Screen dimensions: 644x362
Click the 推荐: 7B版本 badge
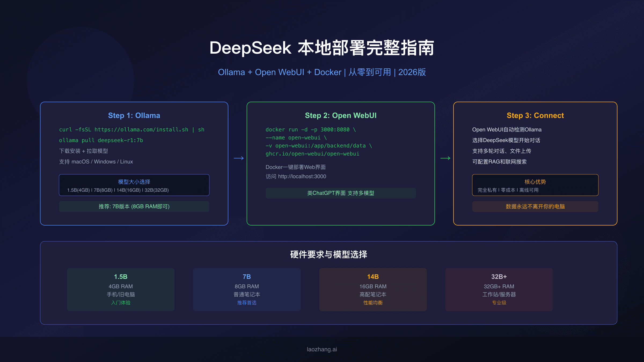[134, 206]
